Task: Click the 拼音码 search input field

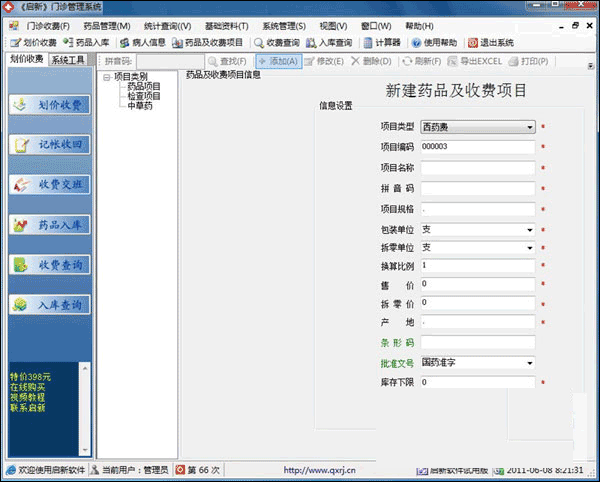Action: (x=170, y=62)
